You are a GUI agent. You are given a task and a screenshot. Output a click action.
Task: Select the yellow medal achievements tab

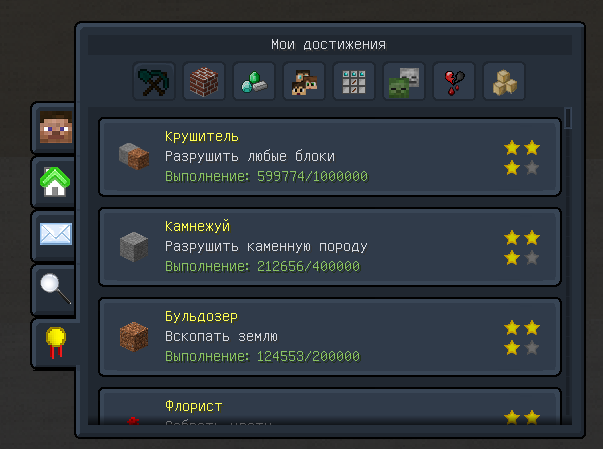coord(55,343)
